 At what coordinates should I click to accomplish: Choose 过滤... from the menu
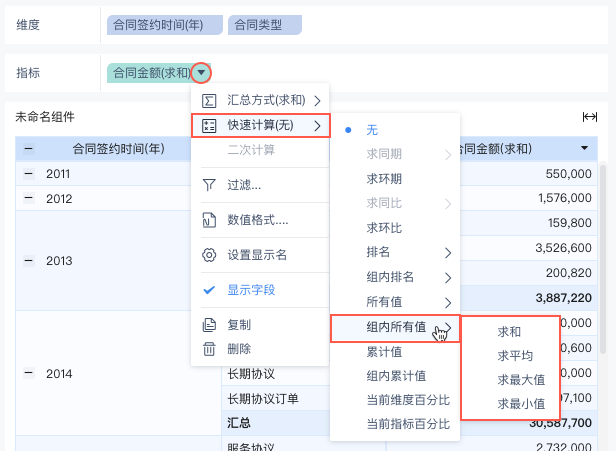tap(260, 185)
